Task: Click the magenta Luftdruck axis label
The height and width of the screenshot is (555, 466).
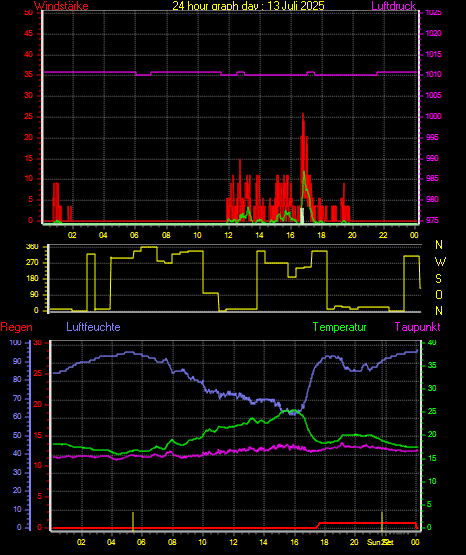Action: click(x=393, y=6)
